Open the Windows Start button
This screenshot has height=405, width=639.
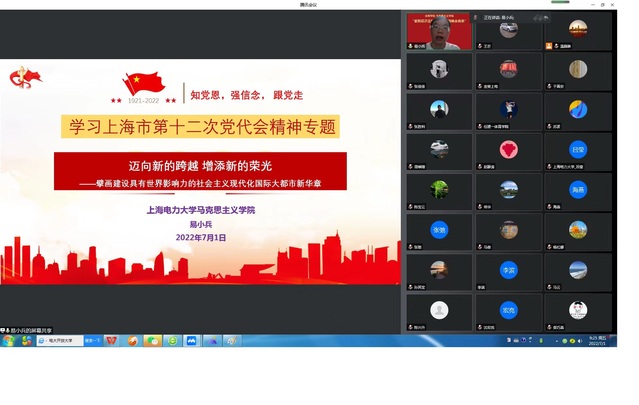click(8, 341)
